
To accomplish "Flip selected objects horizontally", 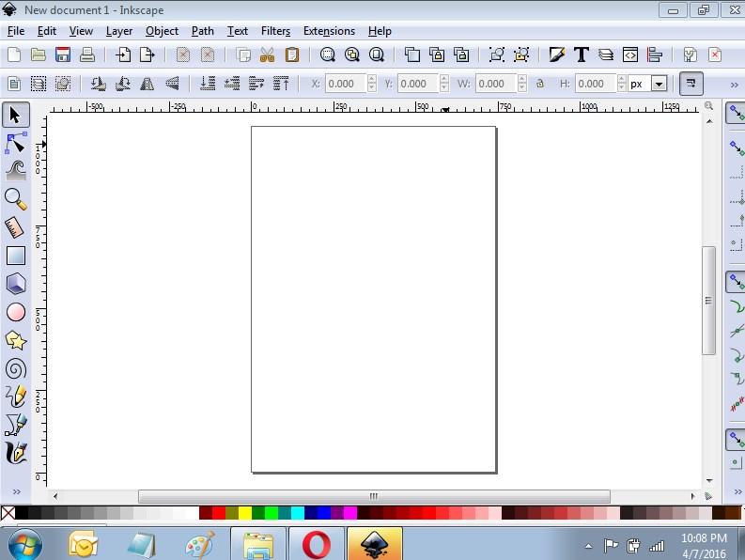I will 147,84.
